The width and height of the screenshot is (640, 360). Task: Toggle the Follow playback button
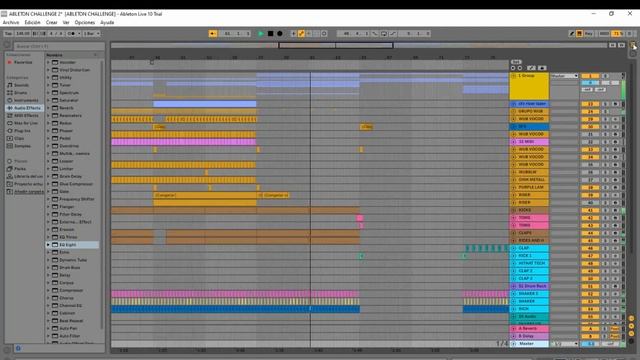[213, 33]
